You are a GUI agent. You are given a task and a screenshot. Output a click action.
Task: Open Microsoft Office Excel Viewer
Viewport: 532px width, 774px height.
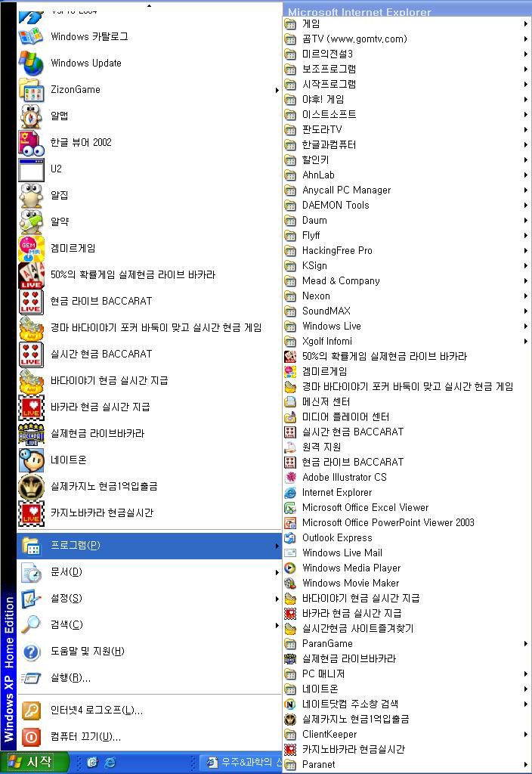(407, 507)
